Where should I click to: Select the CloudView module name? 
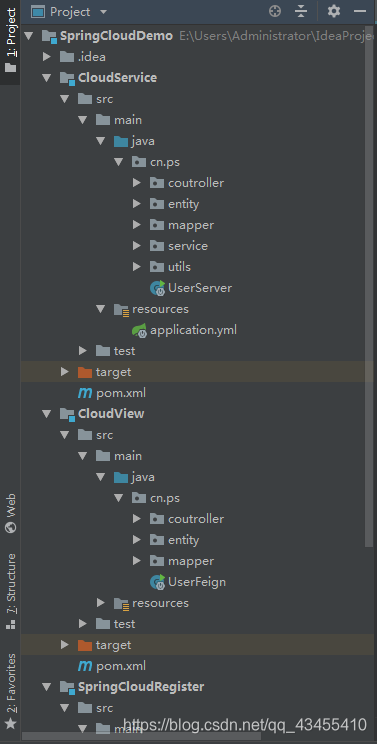pos(111,414)
